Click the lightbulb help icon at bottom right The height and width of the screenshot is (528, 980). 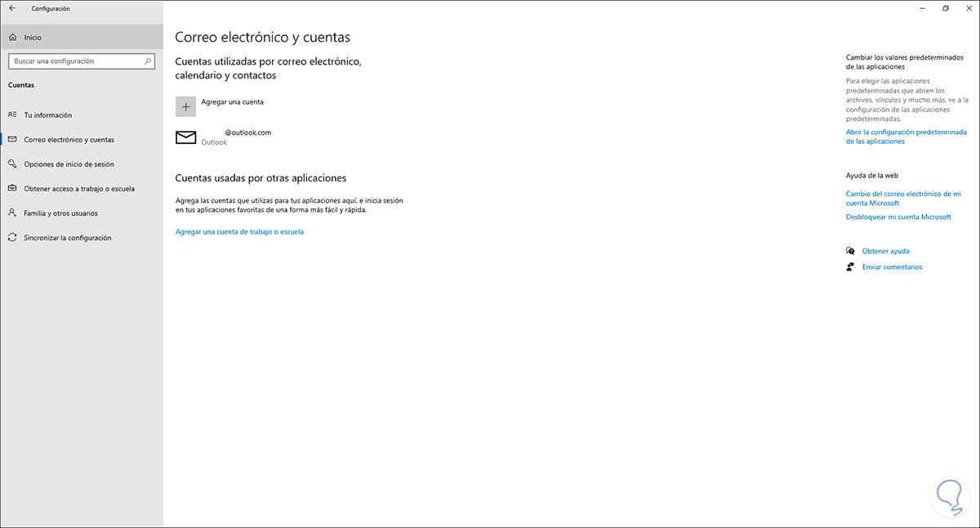point(950,494)
